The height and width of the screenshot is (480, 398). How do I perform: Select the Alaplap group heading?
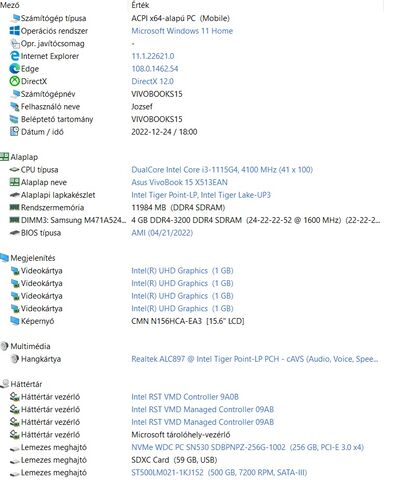(24, 157)
